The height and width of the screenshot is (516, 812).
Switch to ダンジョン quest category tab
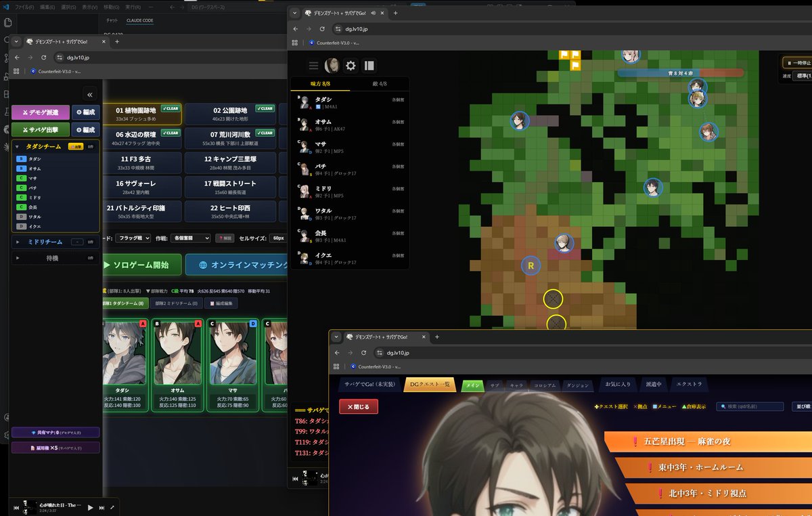coord(577,385)
